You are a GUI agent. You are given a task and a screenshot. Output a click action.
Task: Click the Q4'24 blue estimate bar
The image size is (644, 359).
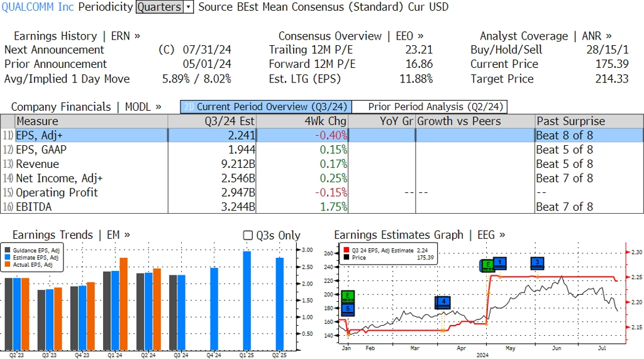point(214,309)
